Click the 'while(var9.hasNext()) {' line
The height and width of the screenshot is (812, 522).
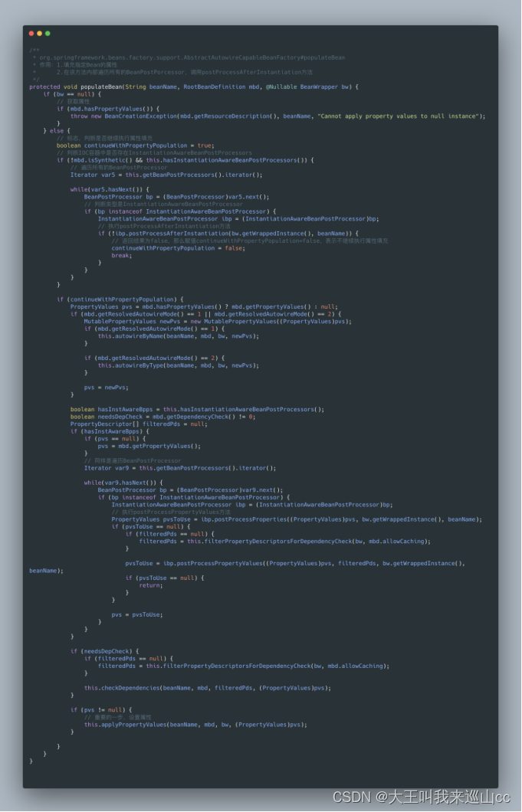tap(123, 483)
